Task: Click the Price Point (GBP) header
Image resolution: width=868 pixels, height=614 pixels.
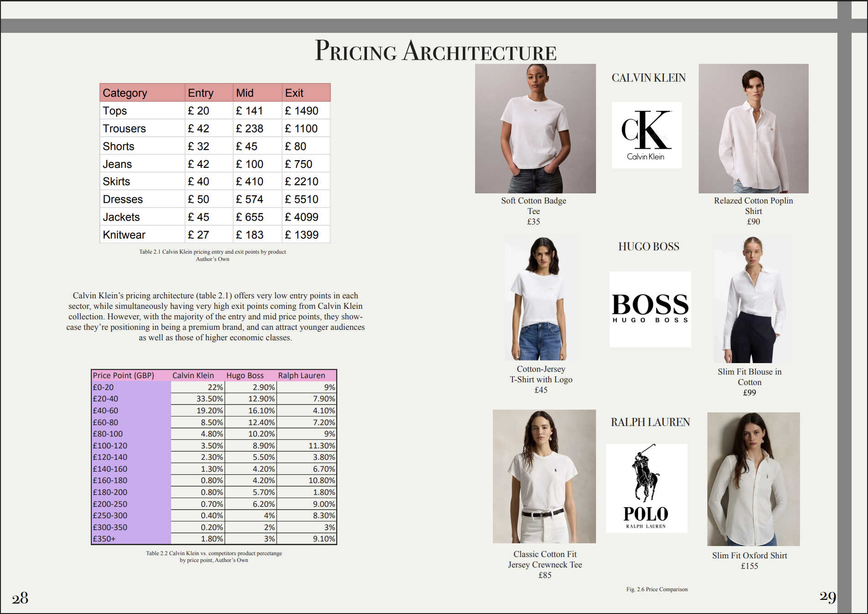Action: tap(123, 375)
